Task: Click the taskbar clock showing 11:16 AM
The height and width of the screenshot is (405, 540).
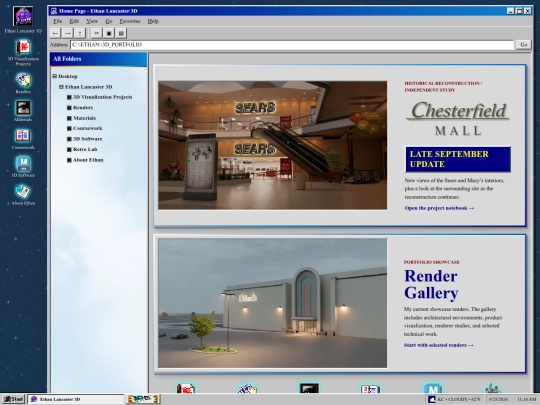Action: [x=526, y=399]
